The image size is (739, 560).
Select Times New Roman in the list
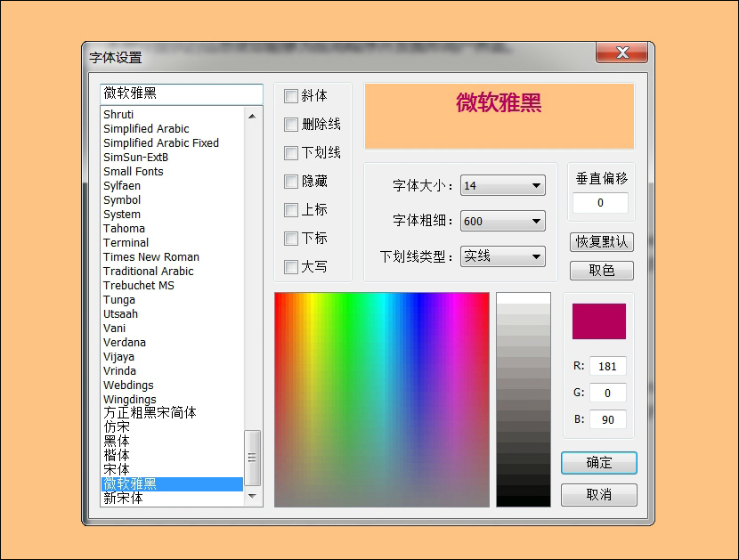tap(150, 256)
